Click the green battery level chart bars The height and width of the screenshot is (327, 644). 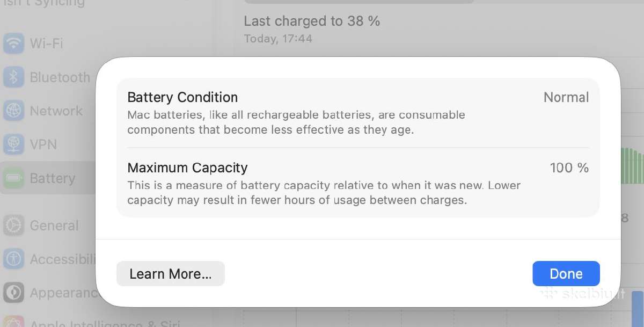(633, 165)
